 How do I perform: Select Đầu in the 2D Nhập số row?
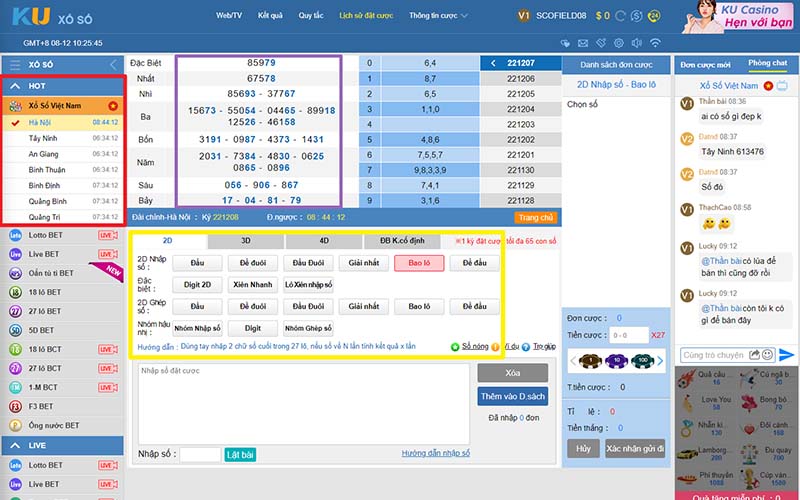(x=197, y=263)
